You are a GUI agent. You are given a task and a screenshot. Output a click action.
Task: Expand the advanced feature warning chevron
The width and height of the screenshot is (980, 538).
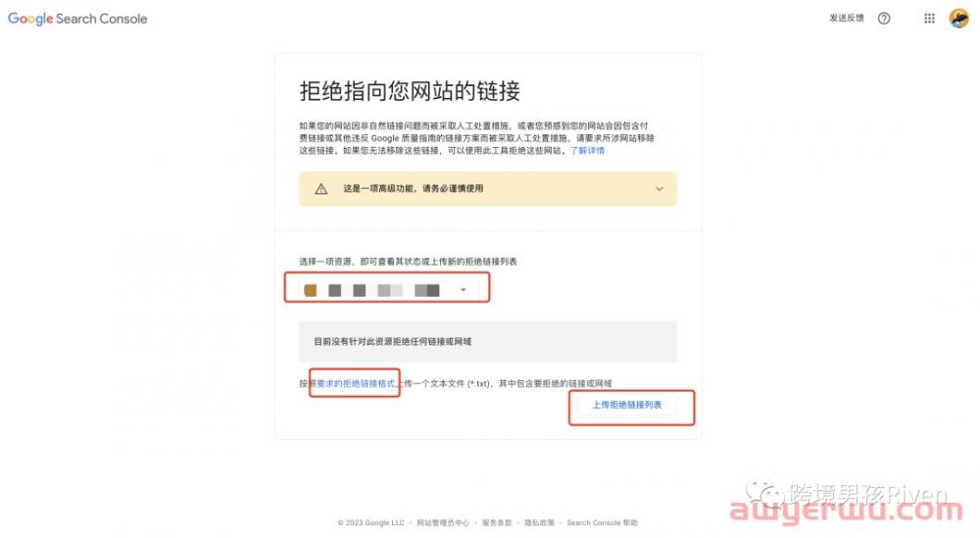[x=659, y=189]
